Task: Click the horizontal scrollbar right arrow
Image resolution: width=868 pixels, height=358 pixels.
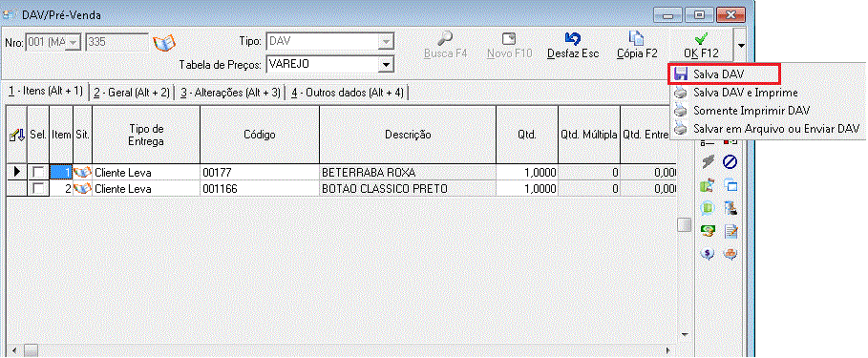Action: (x=668, y=350)
